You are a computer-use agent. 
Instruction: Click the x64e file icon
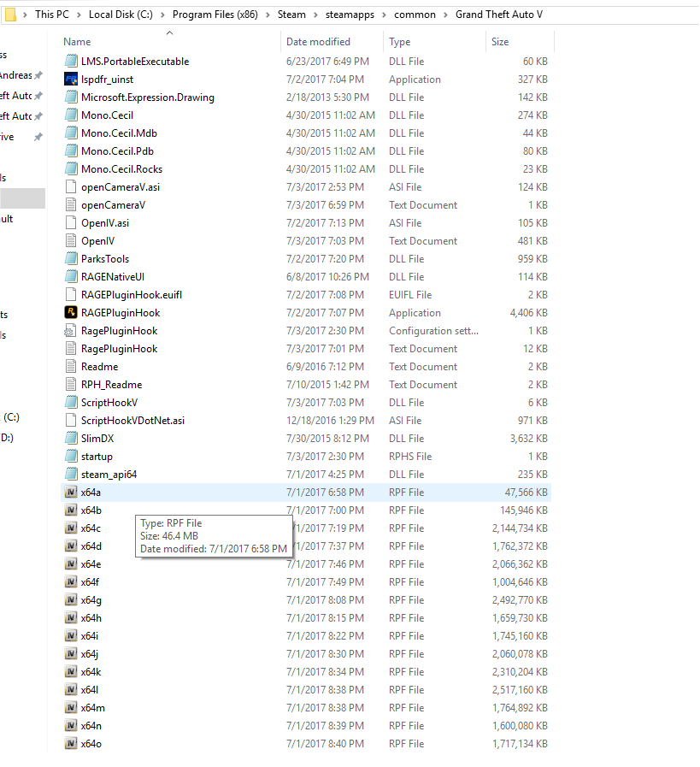(71, 564)
